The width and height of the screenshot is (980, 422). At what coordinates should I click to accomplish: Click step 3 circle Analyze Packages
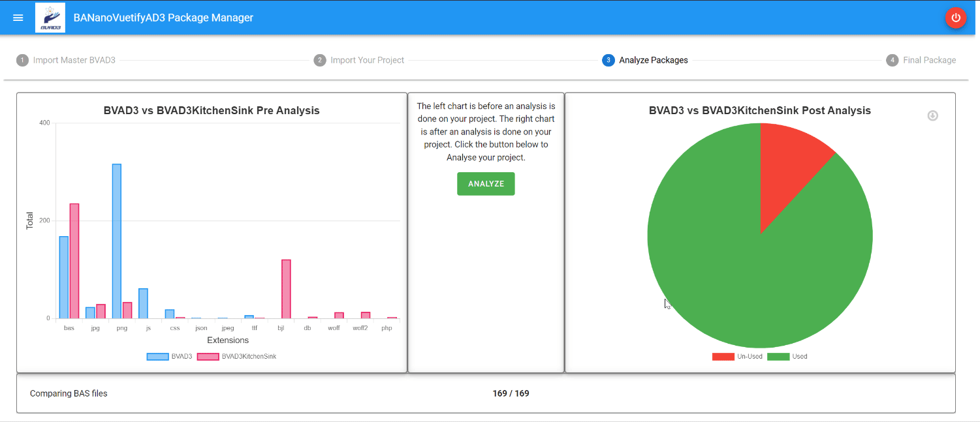pos(609,60)
